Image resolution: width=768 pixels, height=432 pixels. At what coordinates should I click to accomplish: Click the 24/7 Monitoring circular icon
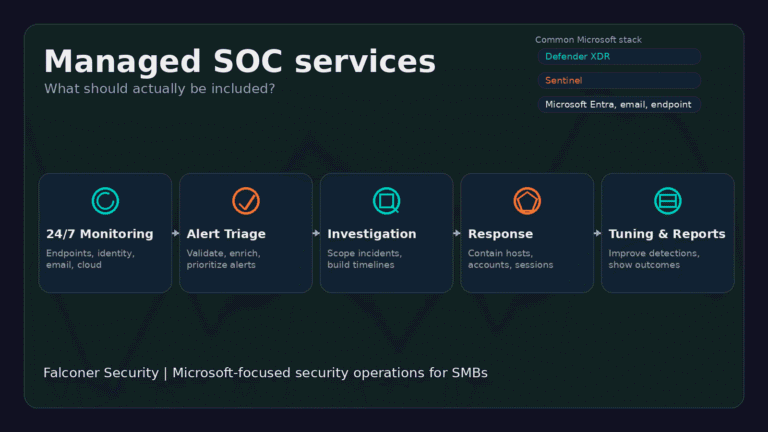[105, 201]
